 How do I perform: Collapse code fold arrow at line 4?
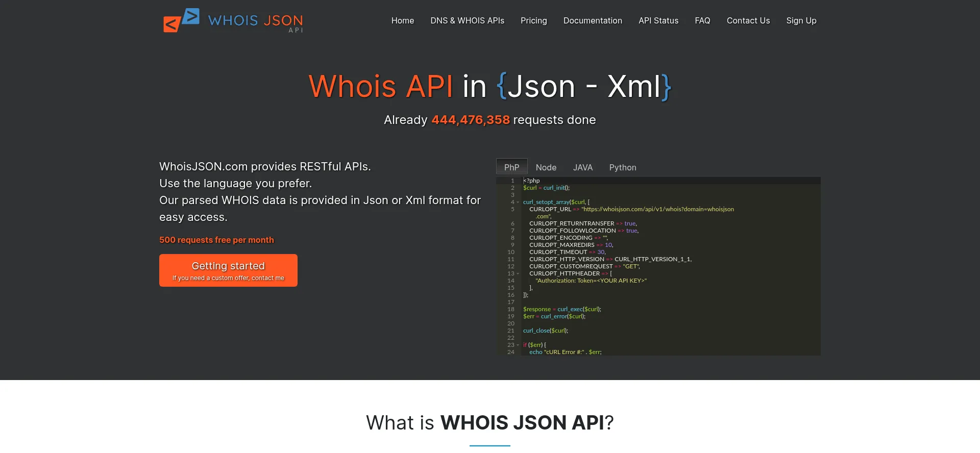[518, 203]
